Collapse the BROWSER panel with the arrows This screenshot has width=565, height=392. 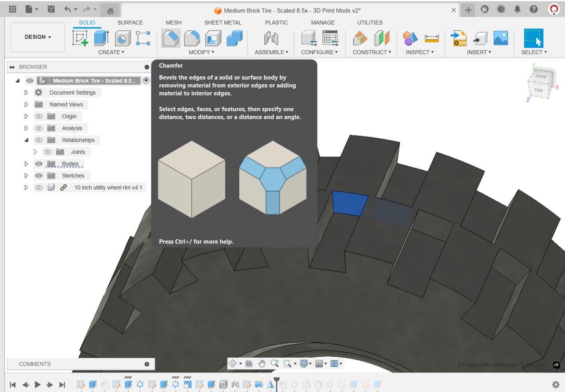click(x=12, y=67)
